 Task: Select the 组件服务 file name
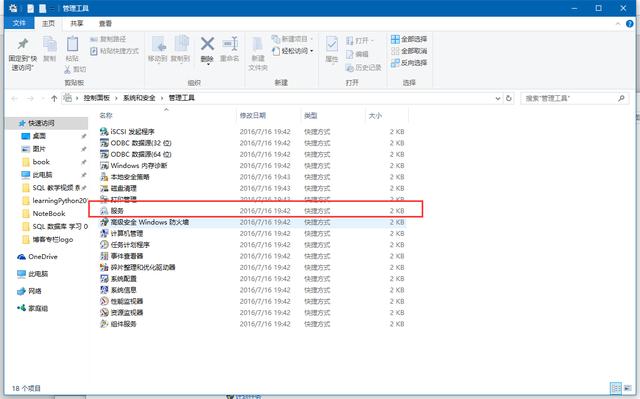124,324
